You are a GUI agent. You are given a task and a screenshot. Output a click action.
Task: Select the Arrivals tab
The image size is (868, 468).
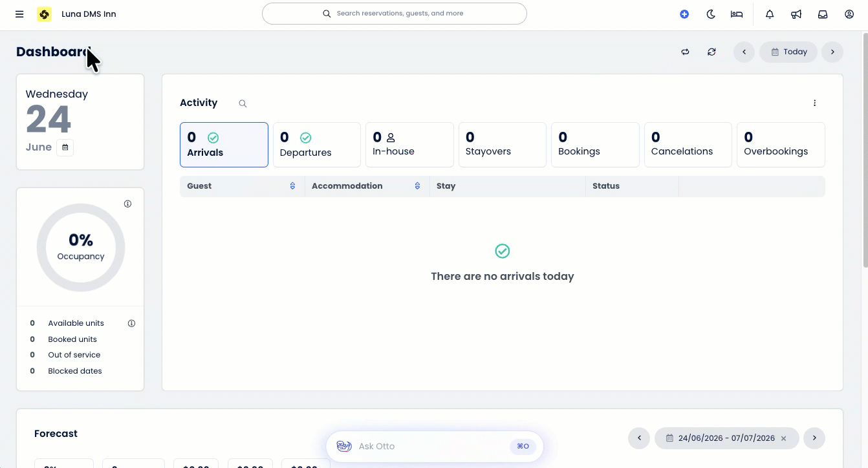224,145
